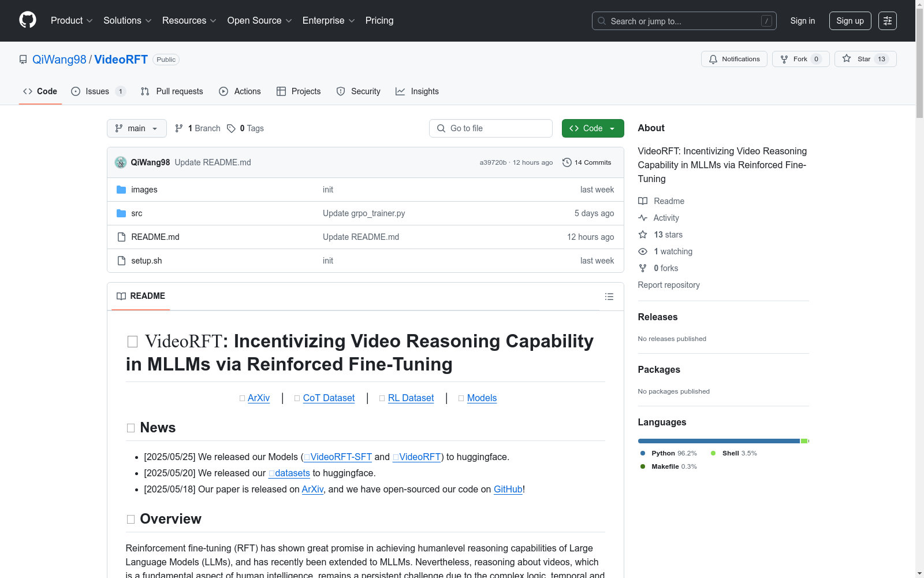Open the Security tab

pyautogui.click(x=359, y=91)
